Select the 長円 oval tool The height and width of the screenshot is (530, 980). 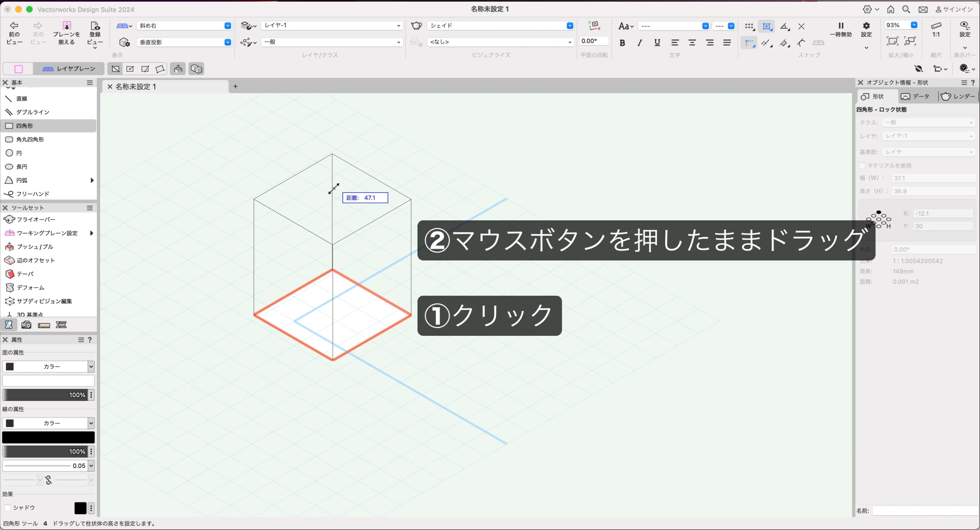(x=48, y=167)
